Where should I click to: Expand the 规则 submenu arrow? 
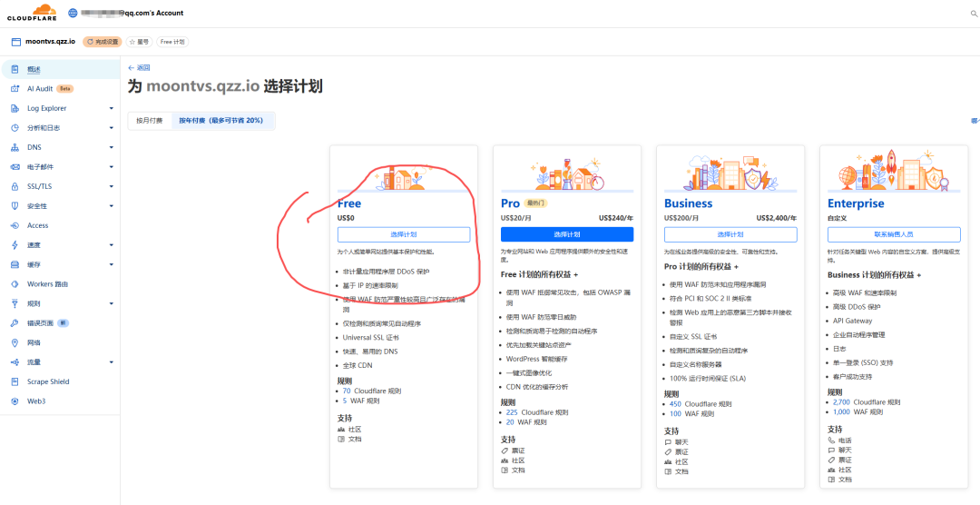(x=112, y=303)
